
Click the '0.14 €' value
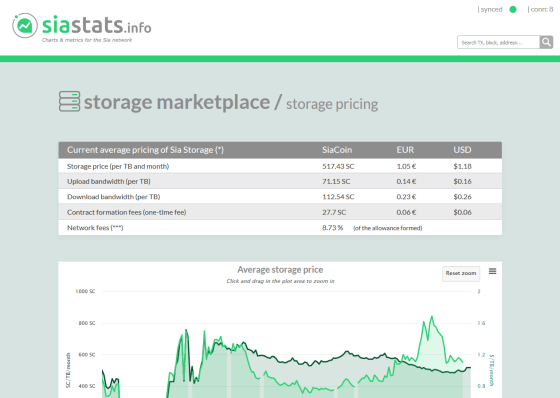(406, 181)
